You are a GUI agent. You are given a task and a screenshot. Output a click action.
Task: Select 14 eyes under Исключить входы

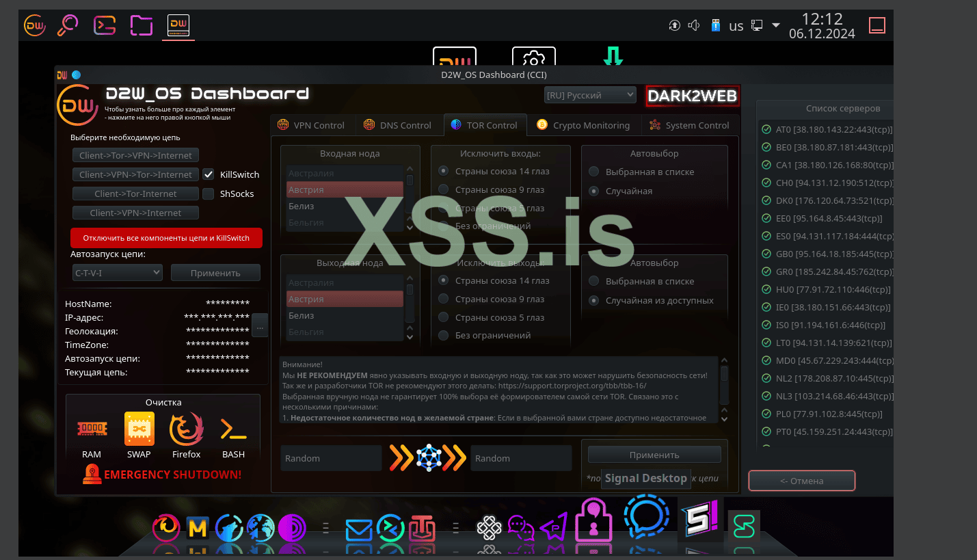(x=444, y=171)
